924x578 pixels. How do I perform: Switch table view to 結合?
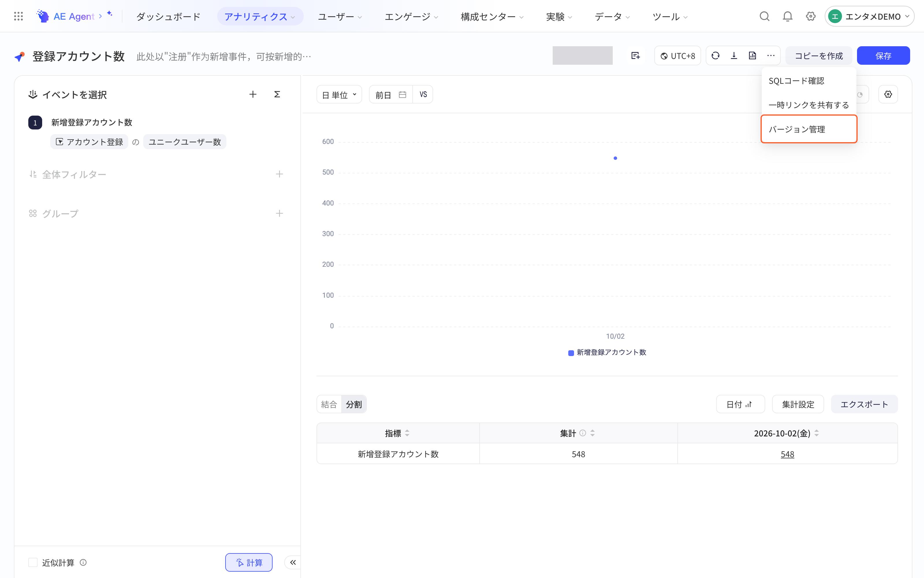329,404
